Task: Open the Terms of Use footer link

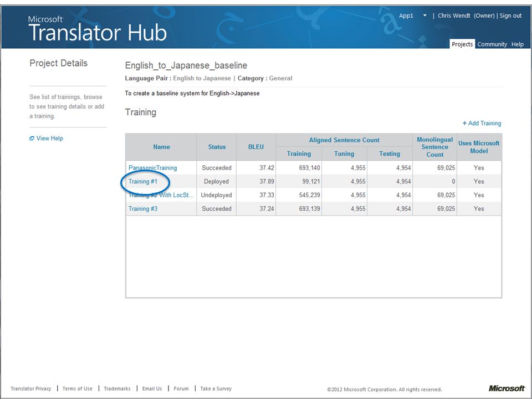Action: 78,388
